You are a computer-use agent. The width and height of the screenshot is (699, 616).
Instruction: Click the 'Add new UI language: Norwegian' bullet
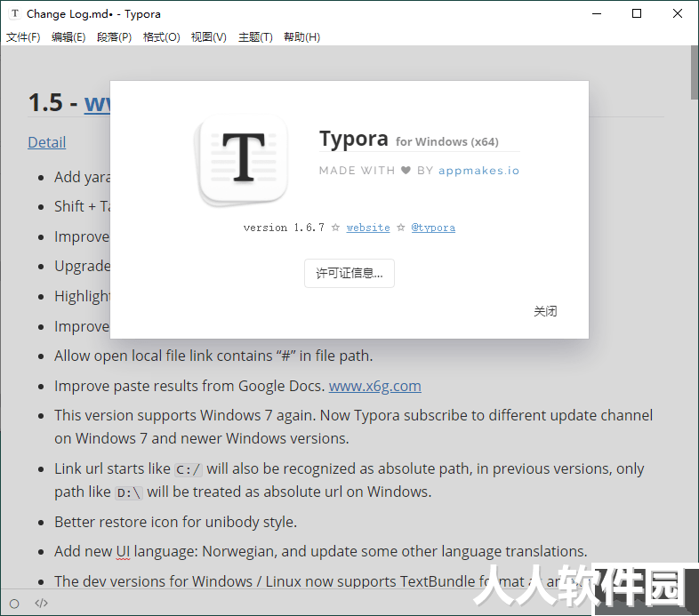point(320,551)
